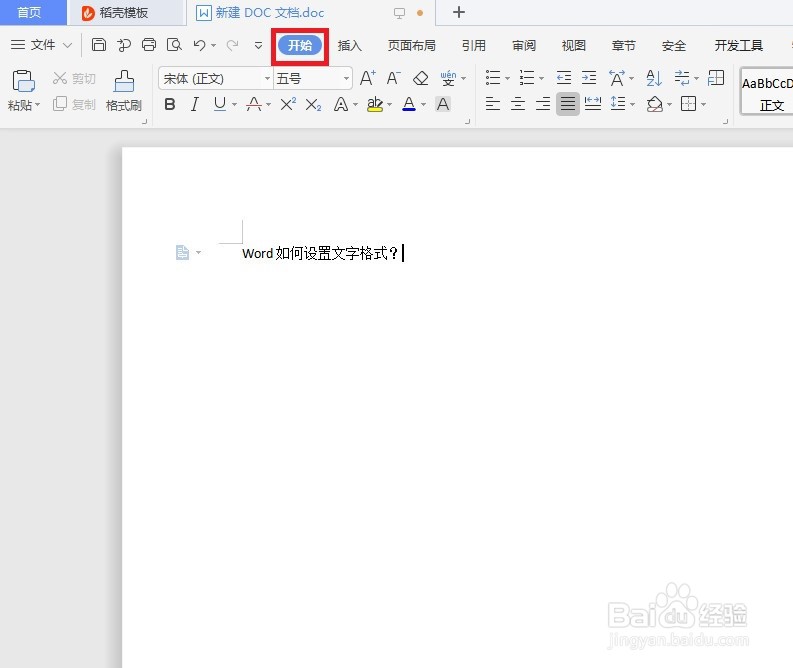Click the Phonetic Guide (wén) icon
The width and height of the screenshot is (793, 668).
point(448,78)
